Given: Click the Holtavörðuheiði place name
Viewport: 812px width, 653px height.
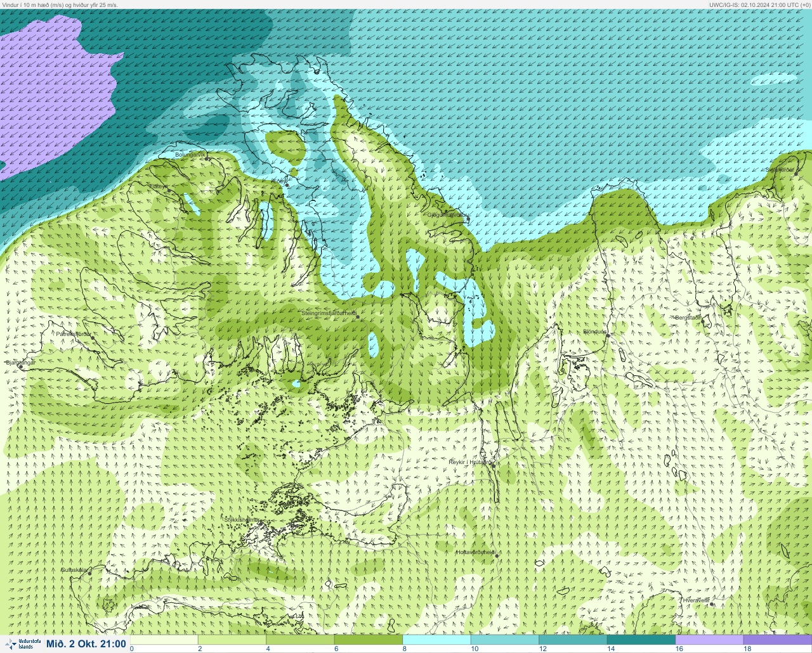Looking at the screenshot, I should (x=475, y=552).
